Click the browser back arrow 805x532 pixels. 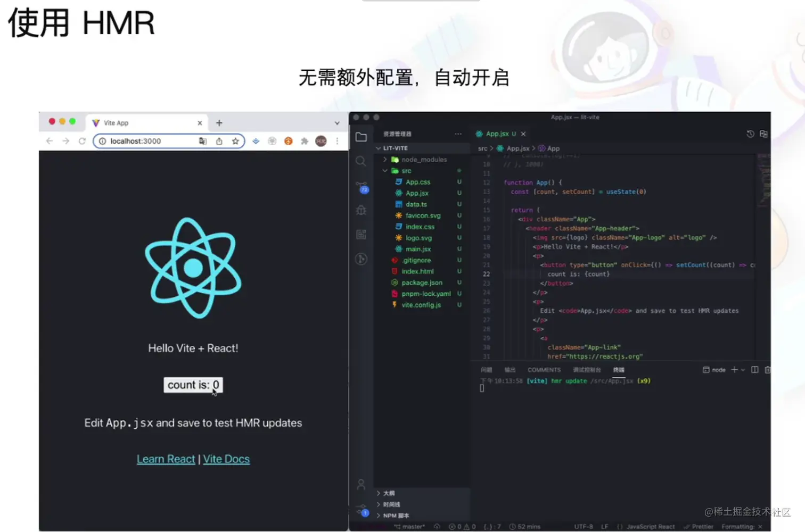pyautogui.click(x=50, y=141)
